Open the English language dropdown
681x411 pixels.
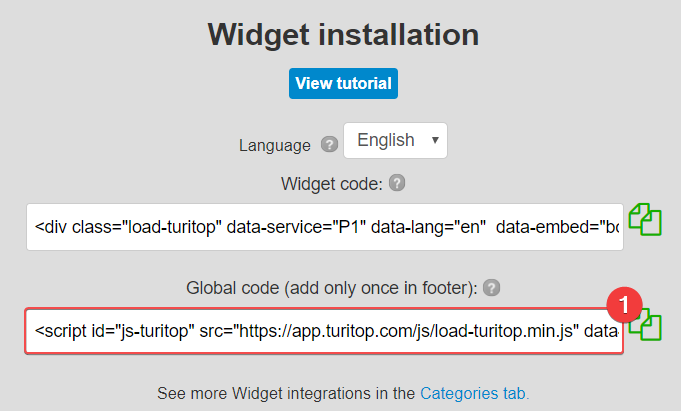coord(395,140)
